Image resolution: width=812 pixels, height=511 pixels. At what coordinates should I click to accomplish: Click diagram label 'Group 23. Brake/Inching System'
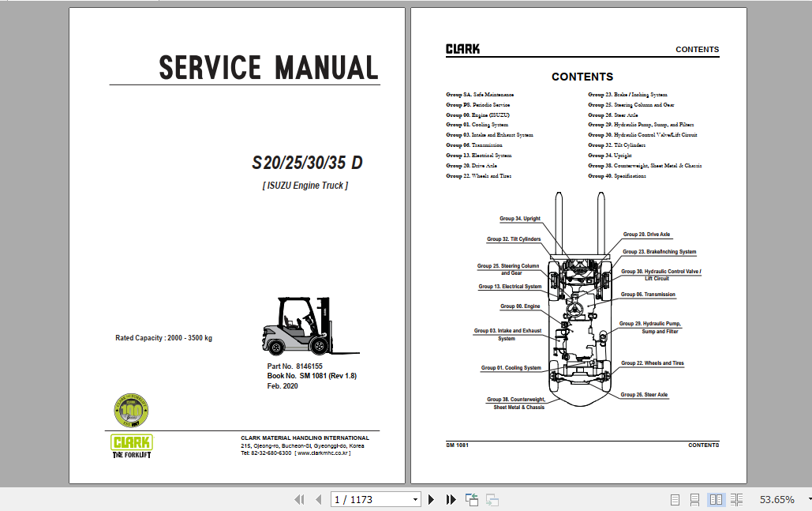pyautogui.click(x=659, y=251)
